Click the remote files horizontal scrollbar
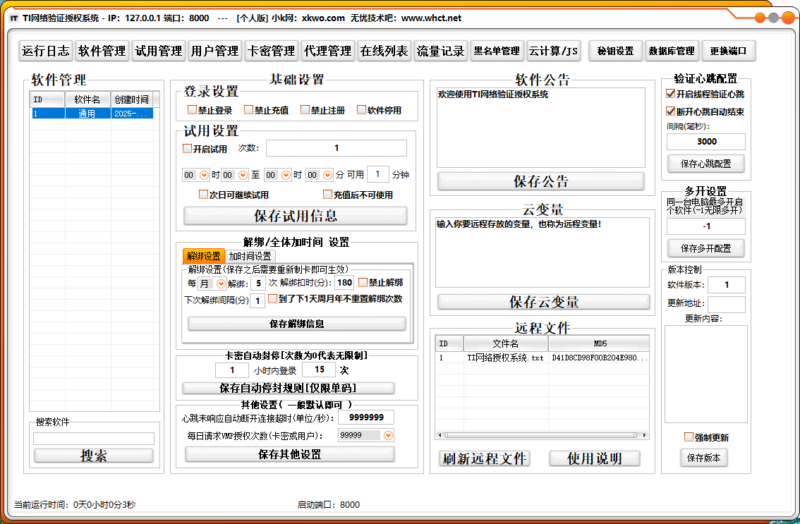 point(543,435)
